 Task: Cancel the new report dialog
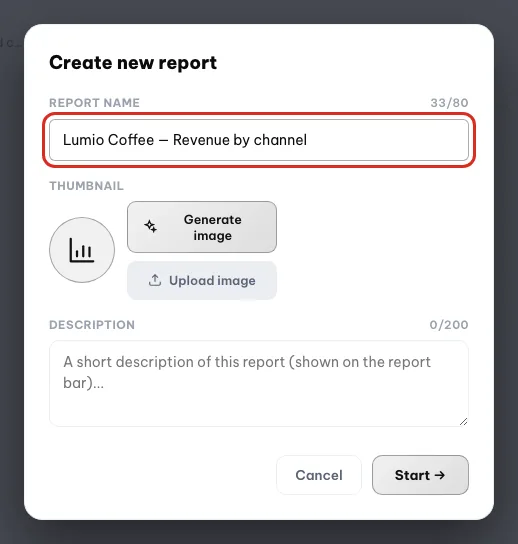319,475
